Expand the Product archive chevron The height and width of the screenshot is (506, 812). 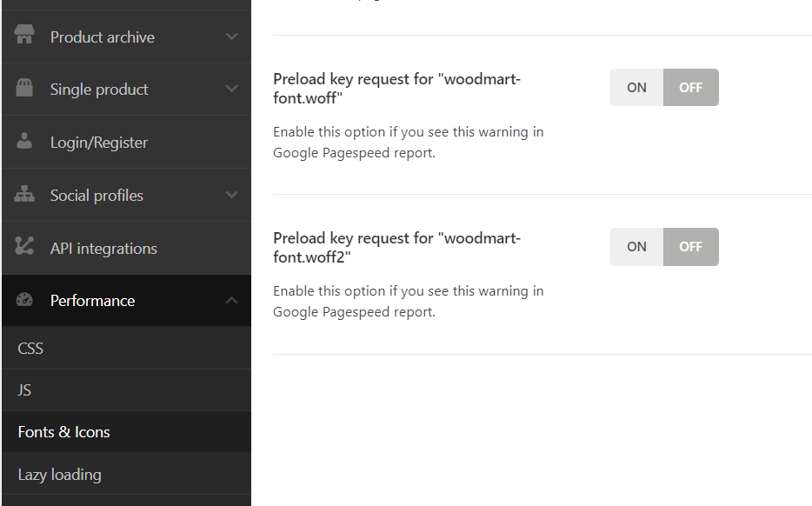(231, 37)
